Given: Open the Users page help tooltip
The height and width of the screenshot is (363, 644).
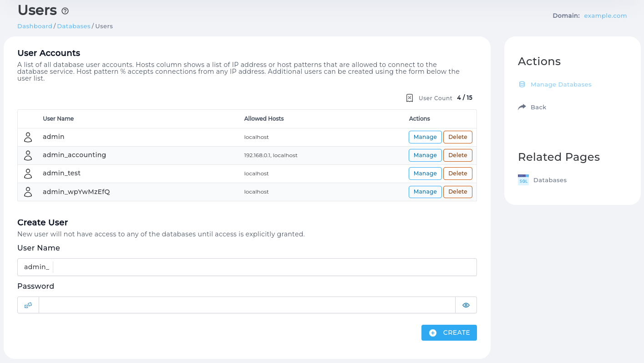Looking at the screenshot, I should 66,11.
